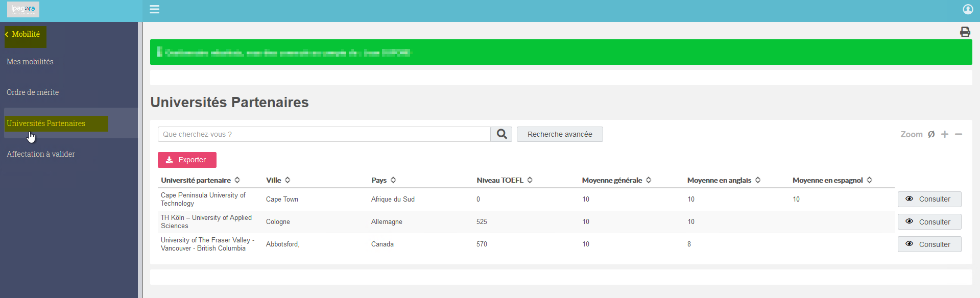The image size is (980, 298).
Task: Click the green notification banner
Action: pos(561,52)
